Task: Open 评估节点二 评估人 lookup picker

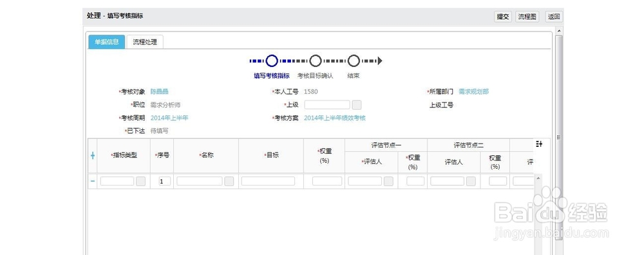Action: click(471, 181)
